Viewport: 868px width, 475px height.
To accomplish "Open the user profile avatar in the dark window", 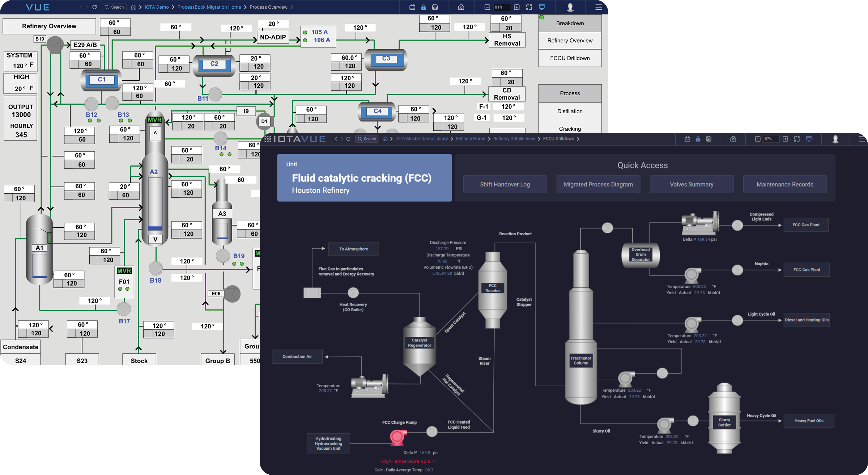I will [835, 139].
